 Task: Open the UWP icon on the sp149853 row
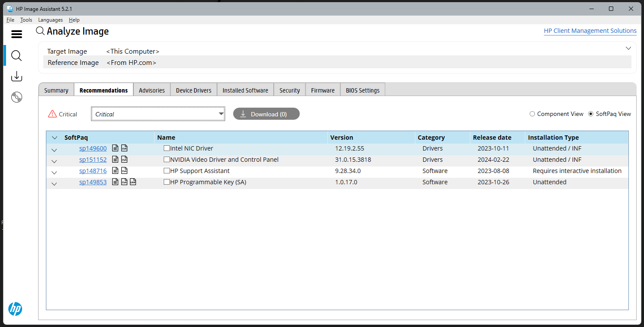click(133, 182)
